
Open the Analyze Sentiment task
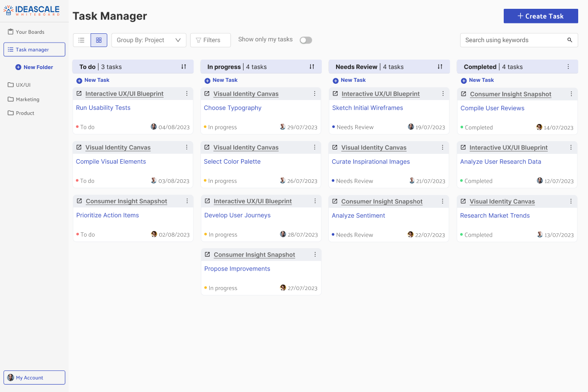[x=358, y=216]
